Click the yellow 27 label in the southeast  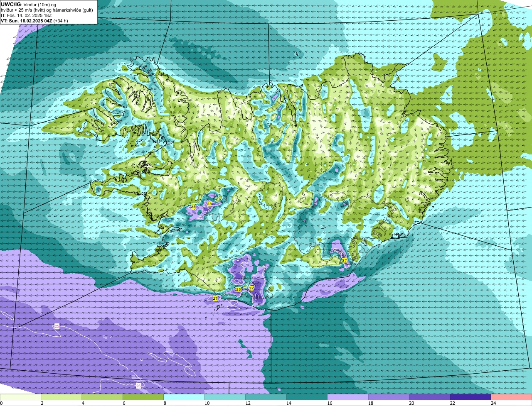pyautogui.click(x=344, y=260)
